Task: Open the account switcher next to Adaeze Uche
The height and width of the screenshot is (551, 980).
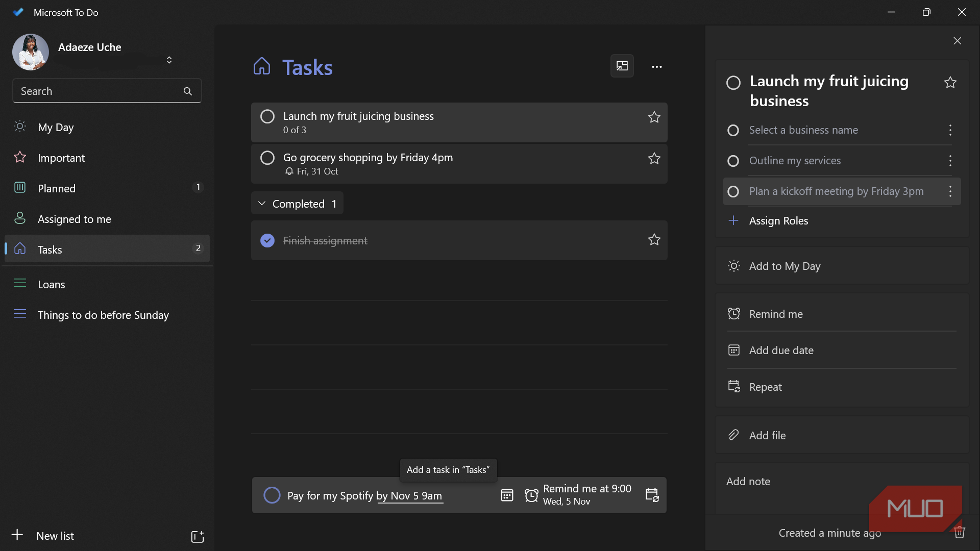Action: click(x=169, y=60)
